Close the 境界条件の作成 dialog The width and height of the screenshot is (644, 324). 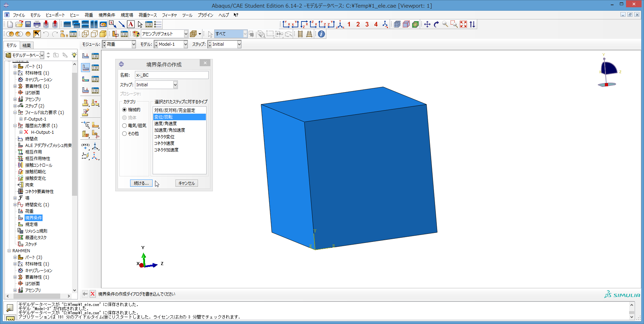[205, 63]
